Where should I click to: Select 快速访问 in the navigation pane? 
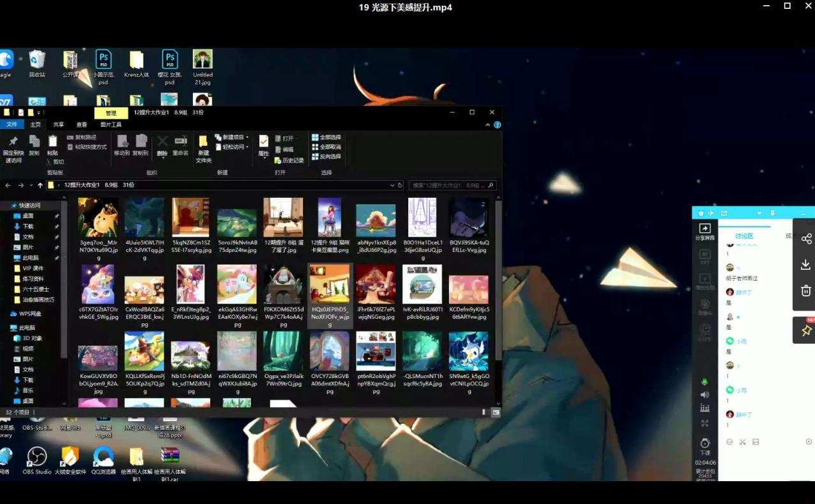coord(25,206)
